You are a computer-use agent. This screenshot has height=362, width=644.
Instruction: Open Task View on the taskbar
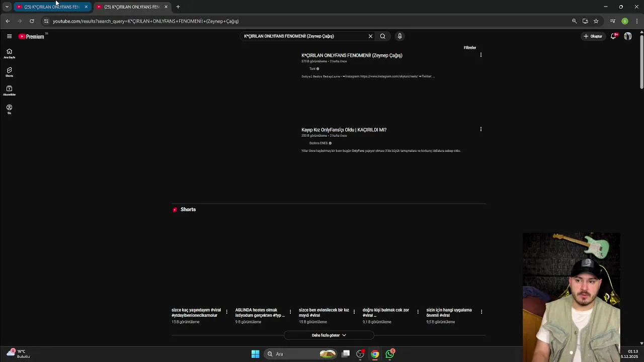[346, 354]
